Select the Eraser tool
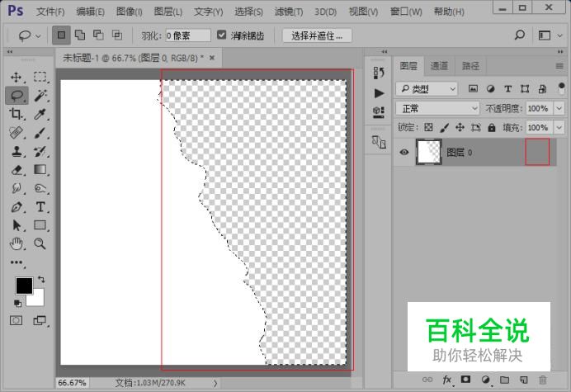Image resolution: width=571 pixels, height=392 pixels. click(x=16, y=170)
